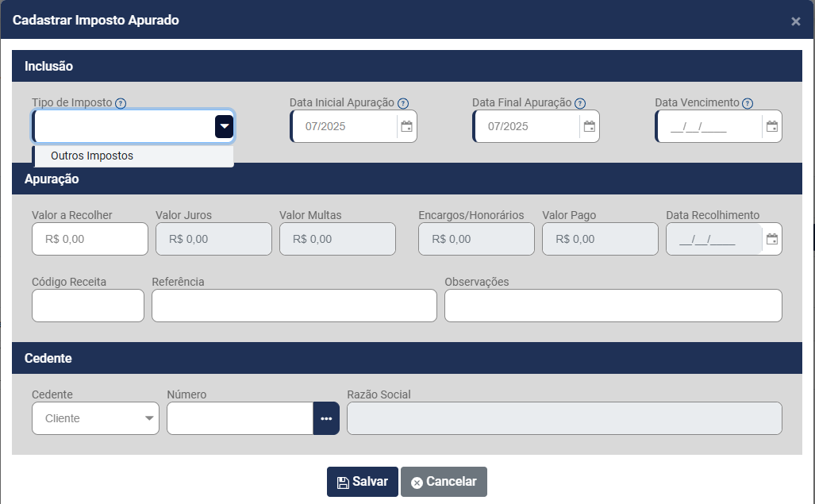
Task: Focus the Código Receita field
Action: coord(88,306)
